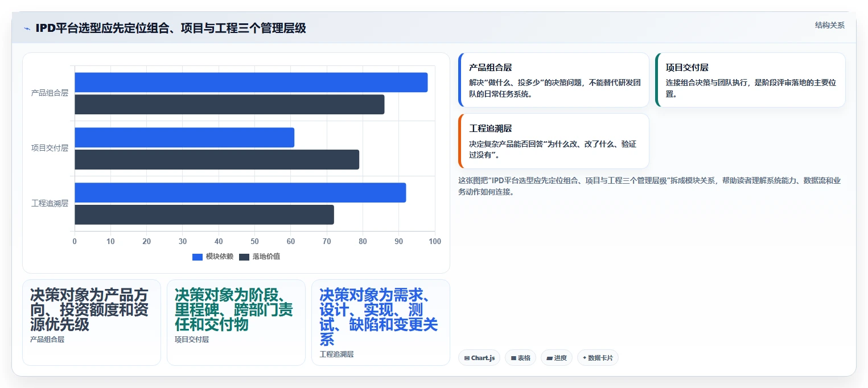Click the paragraph beginning 这张图把
The image size is (868, 388).
[x=649, y=186]
